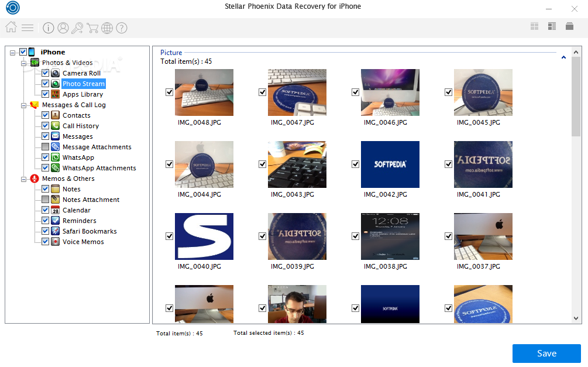Screen dimensions: 588x367
Task: Select Photo Stream in the tree
Action: click(83, 84)
